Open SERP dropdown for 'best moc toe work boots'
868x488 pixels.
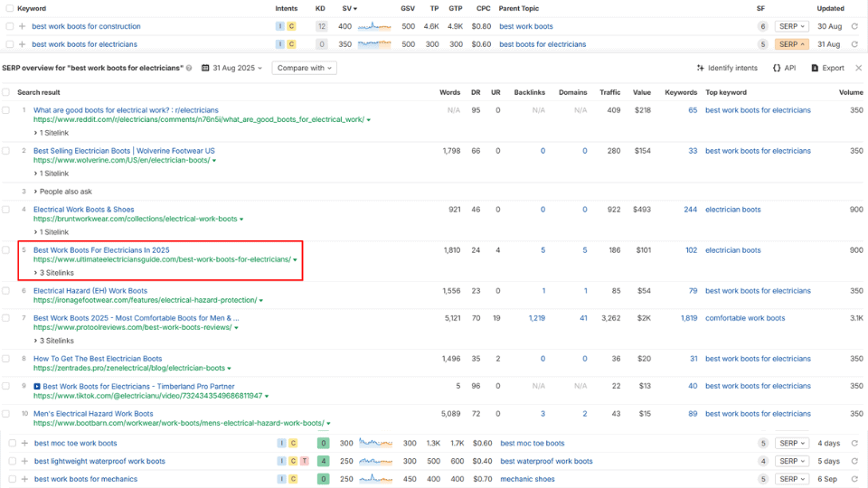click(792, 443)
